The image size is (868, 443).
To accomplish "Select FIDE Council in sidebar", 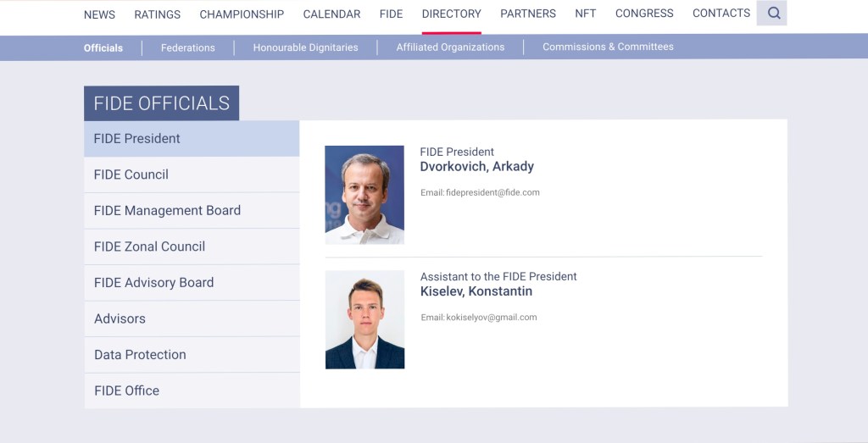I will tap(131, 174).
